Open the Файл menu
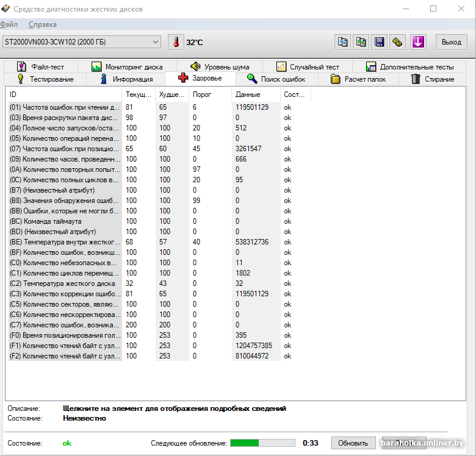 pyautogui.click(x=9, y=24)
